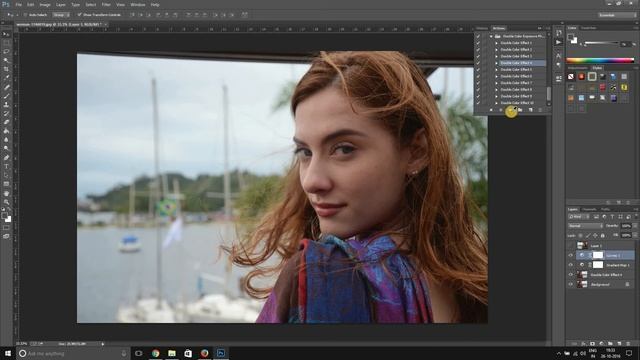Open File Explorer from the taskbar
The height and width of the screenshot is (360, 640).
click(x=172, y=353)
